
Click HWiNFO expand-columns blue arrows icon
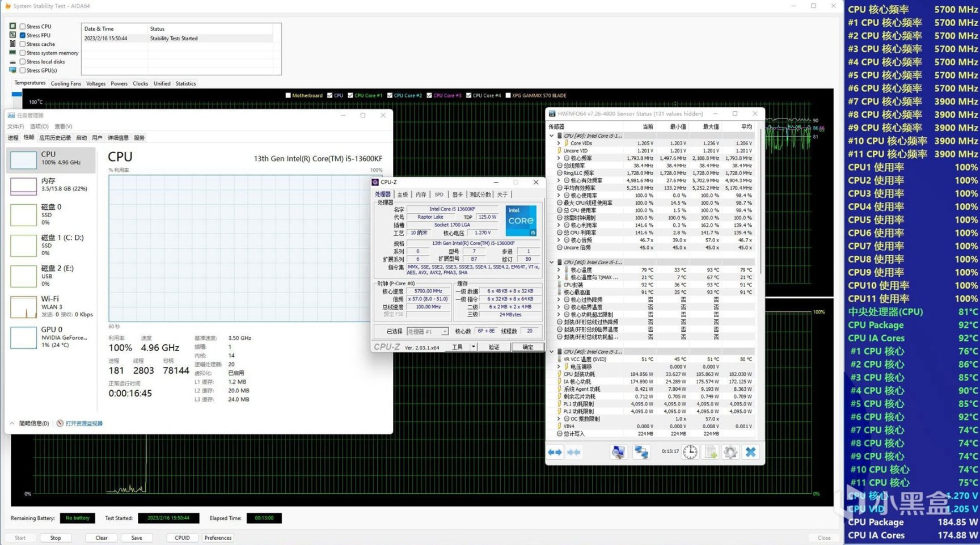555,452
